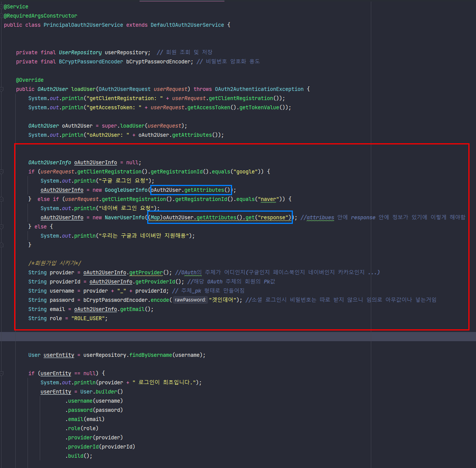Click the GoogleUserInfo constructor call

click(126, 190)
